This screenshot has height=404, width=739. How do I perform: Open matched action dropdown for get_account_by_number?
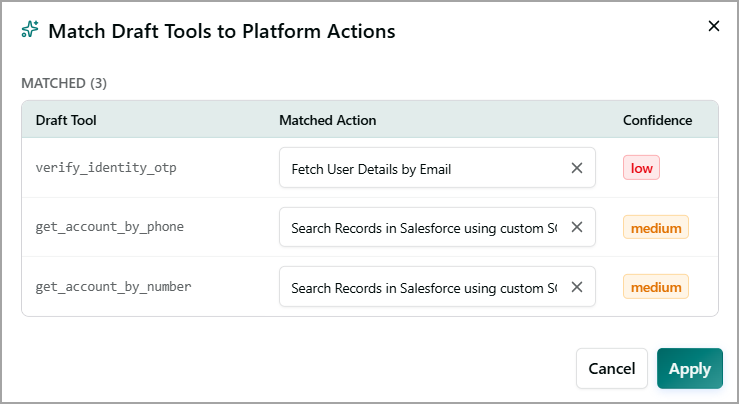(x=424, y=287)
